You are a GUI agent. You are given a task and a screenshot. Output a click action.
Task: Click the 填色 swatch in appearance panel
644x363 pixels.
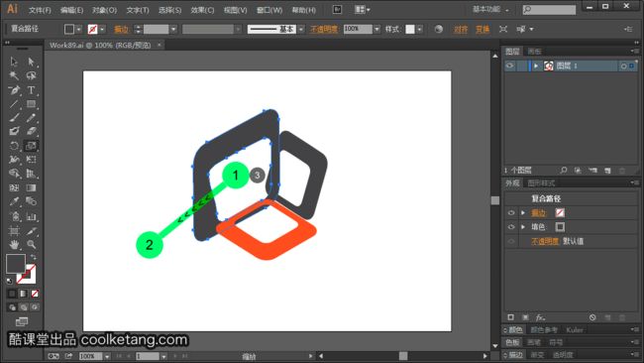point(560,227)
